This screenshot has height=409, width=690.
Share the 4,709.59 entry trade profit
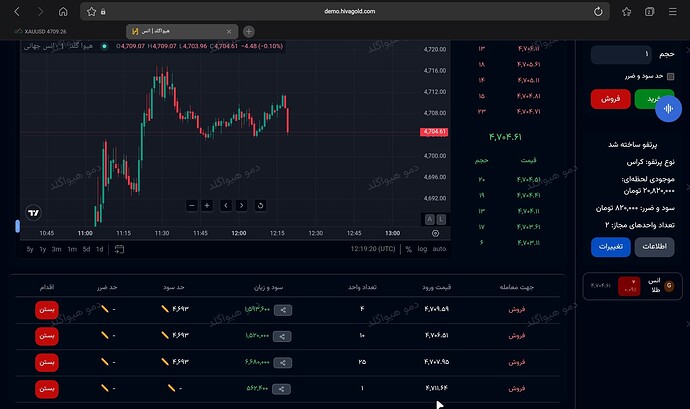pos(283,310)
